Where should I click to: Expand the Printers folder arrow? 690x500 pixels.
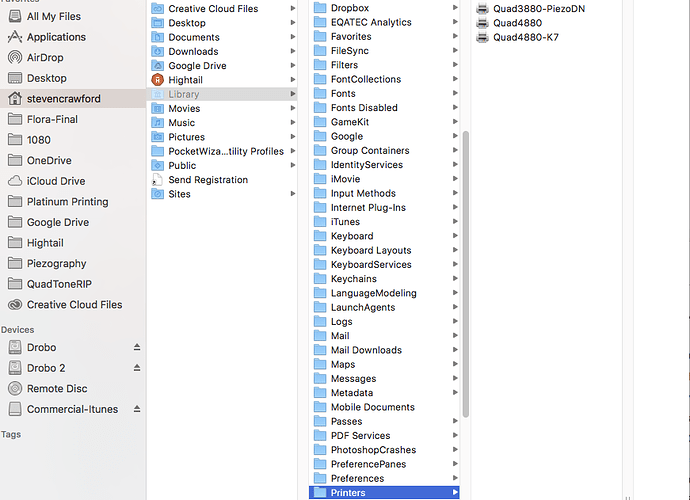[455, 492]
